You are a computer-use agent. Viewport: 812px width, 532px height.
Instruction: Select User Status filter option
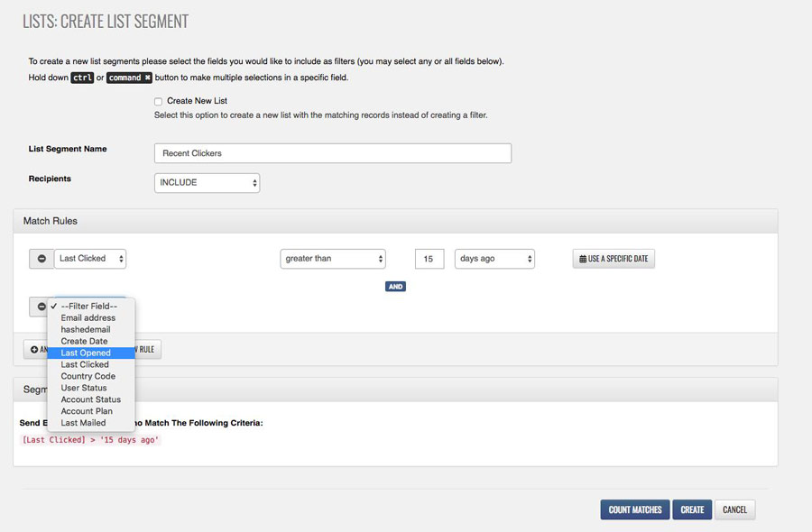[84, 388]
